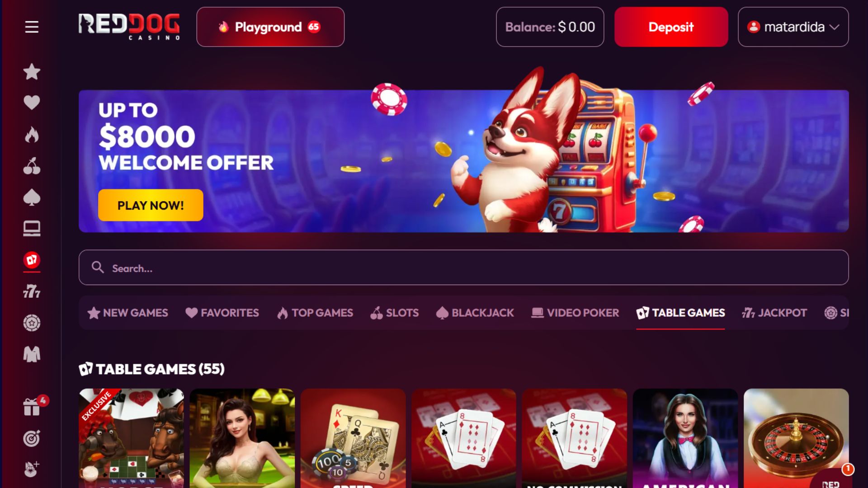This screenshot has height=488, width=868.
Task: Open the roulette wheel game thumbnail
Action: tap(796, 438)
